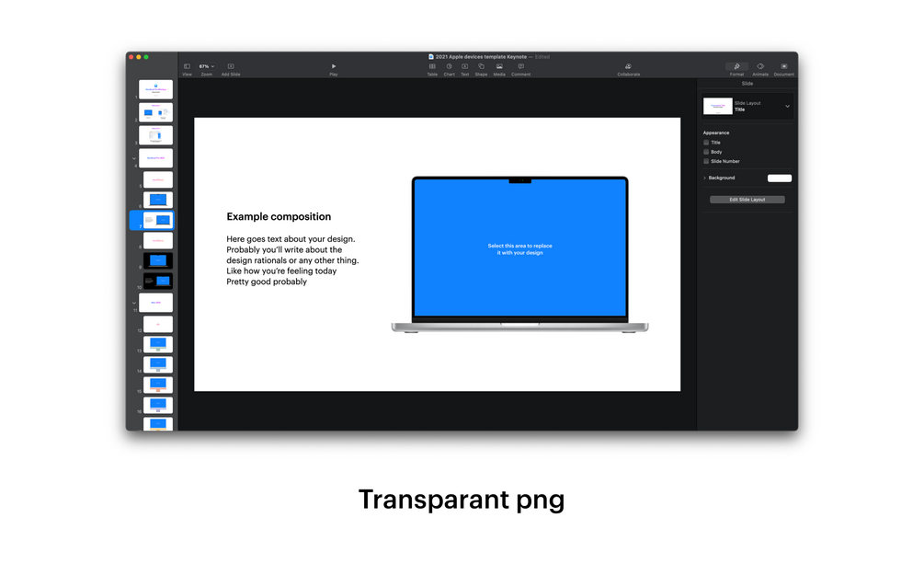Image resolution: width=924 pixels, height=564 pixels.
Task: Select slide 1 thumbnail in navigator
Action: click(155, 89)
